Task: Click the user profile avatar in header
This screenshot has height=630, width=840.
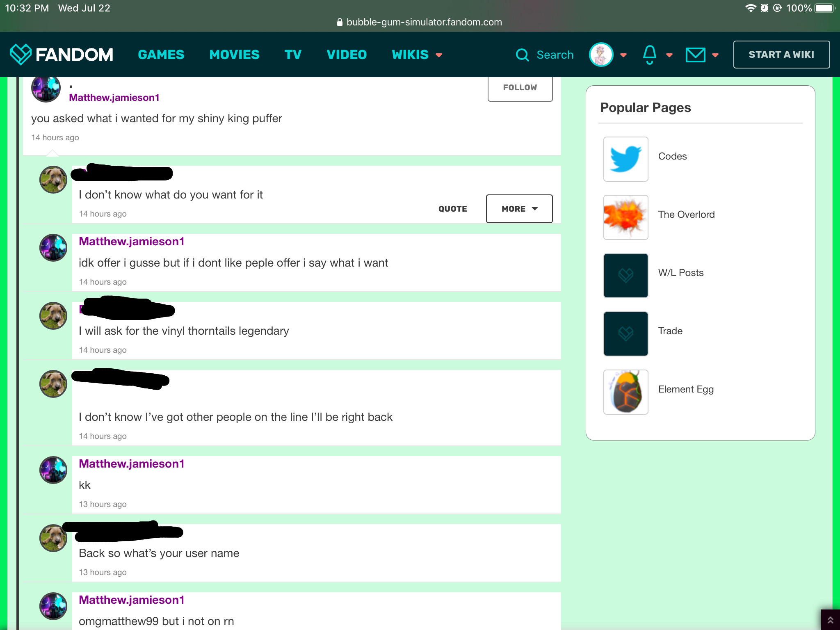Action: (601, 55)
